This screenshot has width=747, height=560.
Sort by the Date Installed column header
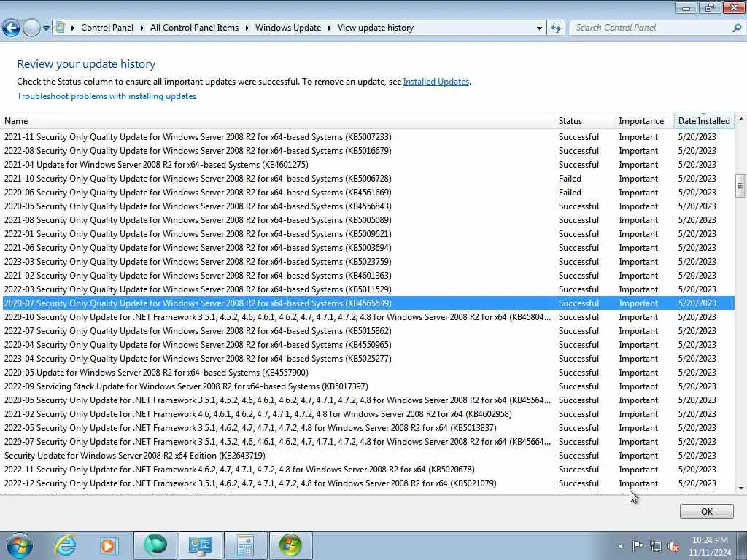[704, 121]
